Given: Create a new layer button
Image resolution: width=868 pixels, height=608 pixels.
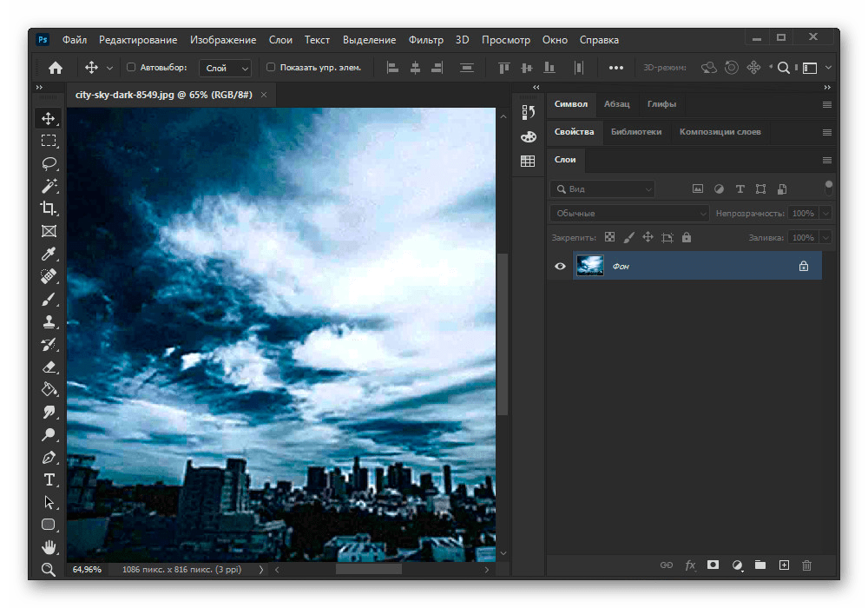Looking at the screenshot, I should click(784, 565).
